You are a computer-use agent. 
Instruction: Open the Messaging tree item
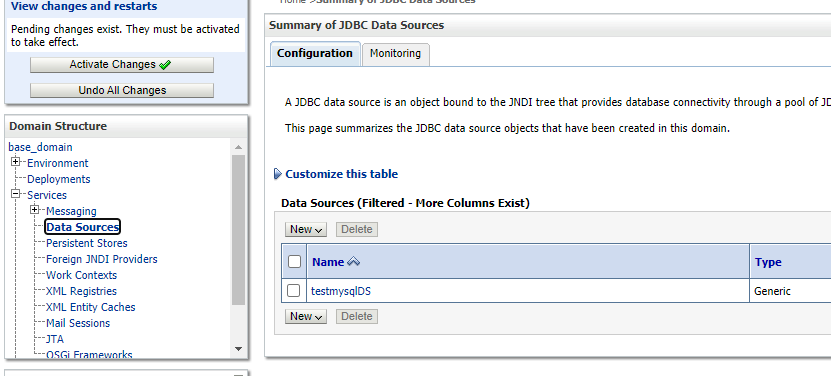pos(72,211)
